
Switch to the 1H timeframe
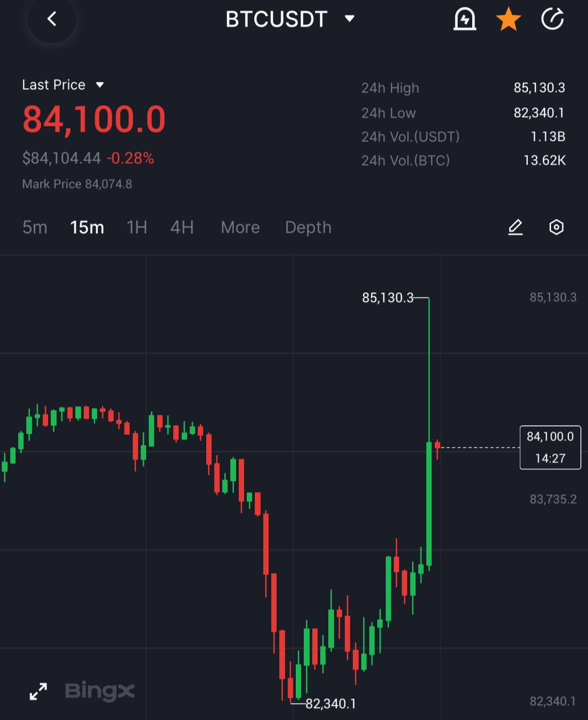coord(137,227)
